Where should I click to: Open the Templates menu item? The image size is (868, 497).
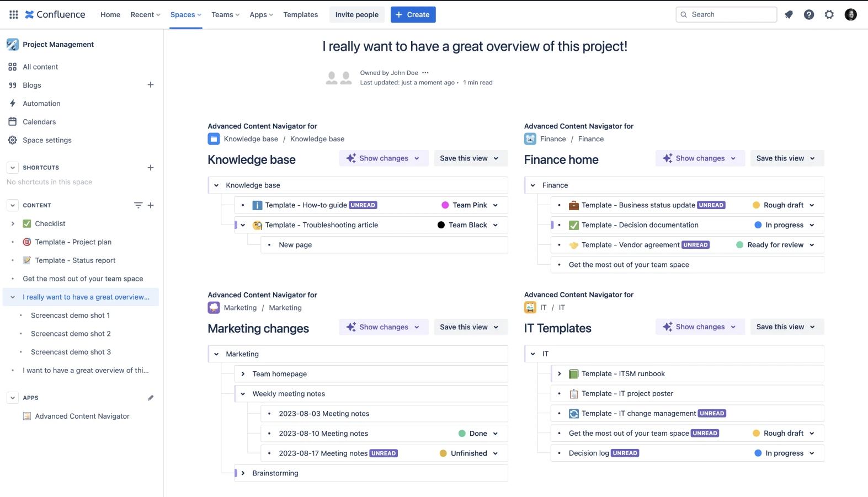(x=301, y=15)
